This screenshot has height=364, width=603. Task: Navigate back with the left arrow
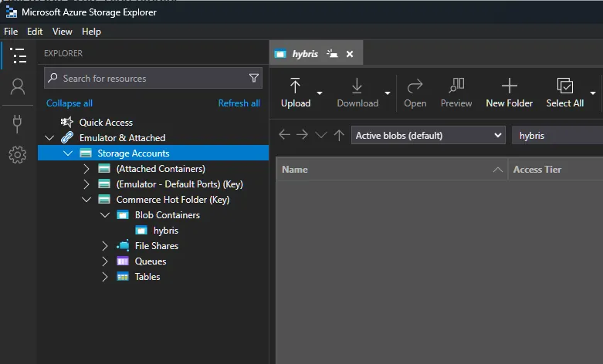click(x=284, y=135)
